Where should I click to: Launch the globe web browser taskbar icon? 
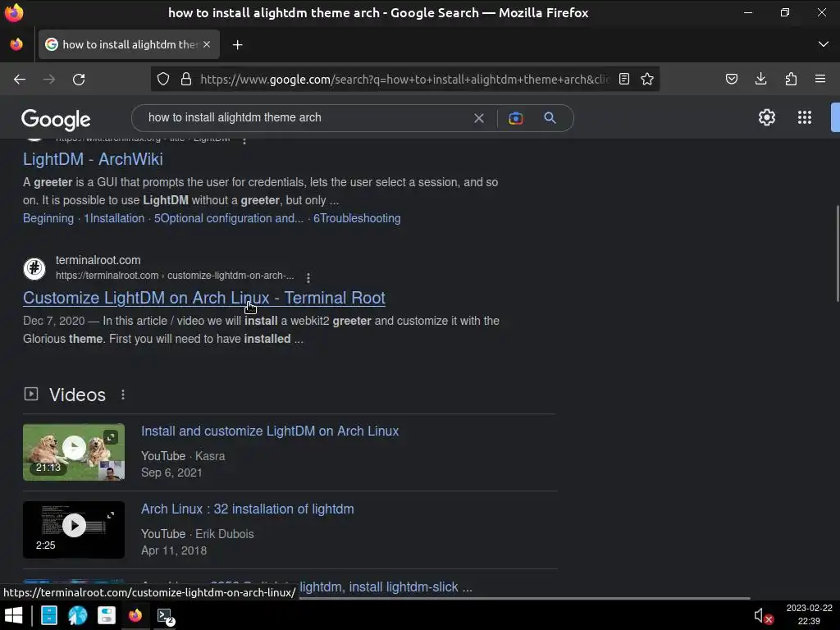[78, 615]
